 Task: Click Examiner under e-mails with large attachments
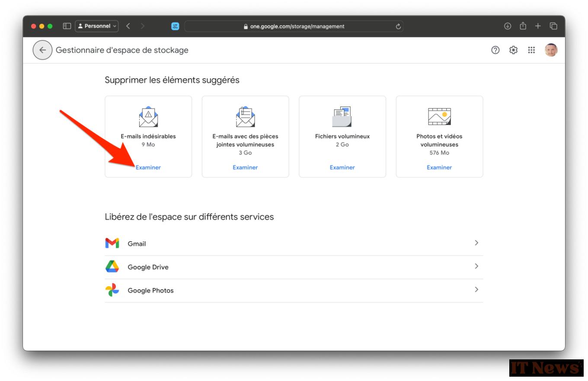(x=245, y=167)
